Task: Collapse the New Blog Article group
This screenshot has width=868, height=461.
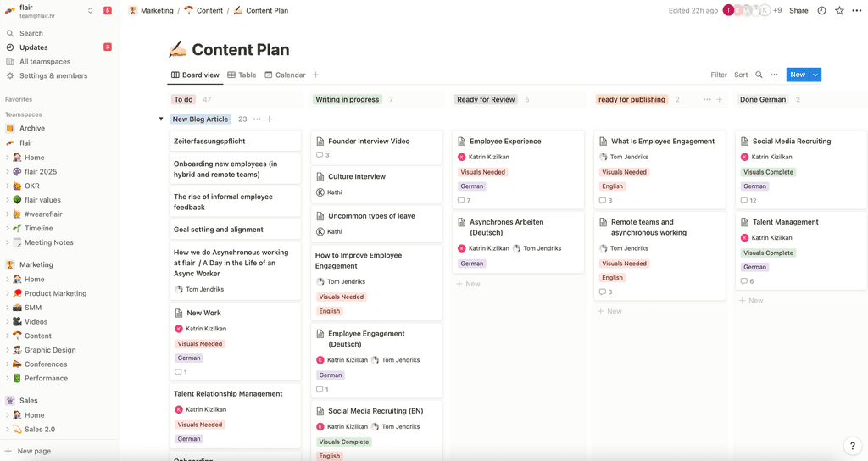Action: (161, 119)
